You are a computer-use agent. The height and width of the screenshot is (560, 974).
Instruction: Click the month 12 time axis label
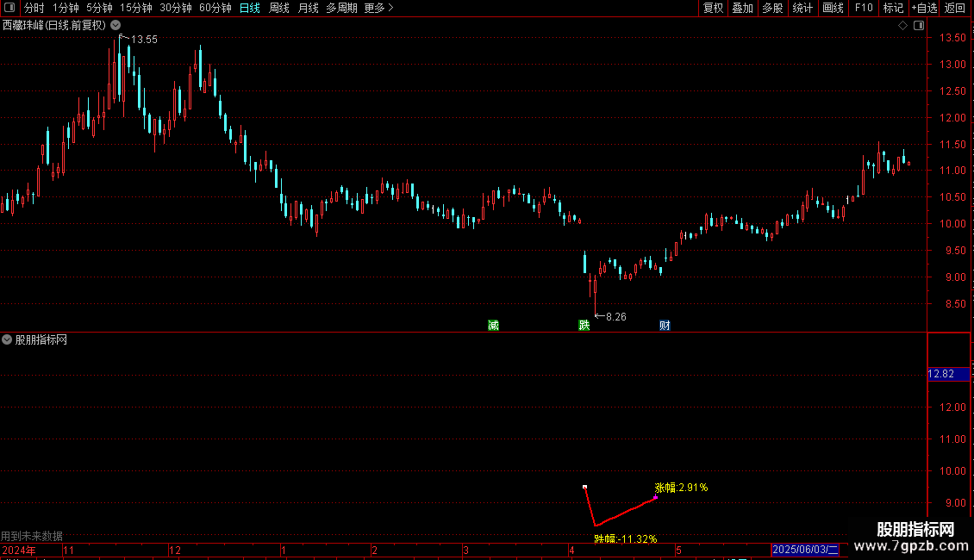click(x=175, y=551)
